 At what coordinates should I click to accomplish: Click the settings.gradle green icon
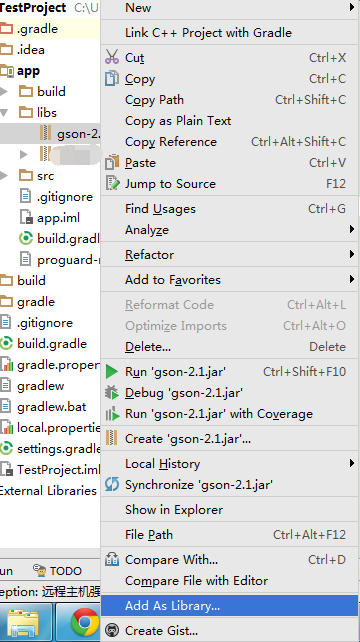(x=6, y=448)
